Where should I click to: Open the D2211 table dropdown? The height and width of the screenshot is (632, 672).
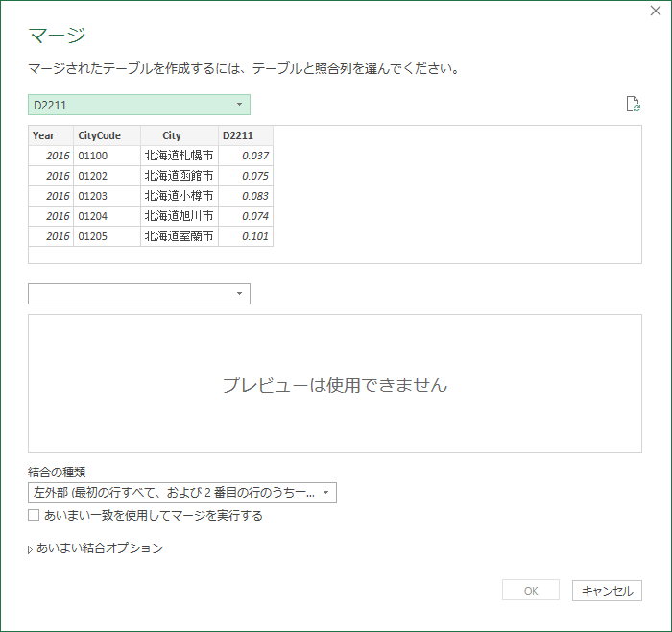139,105
